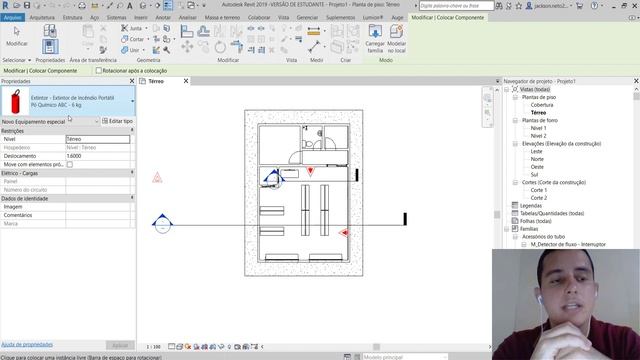
Task: Open the Propriedades ribbon button
Action: [50, 46]
